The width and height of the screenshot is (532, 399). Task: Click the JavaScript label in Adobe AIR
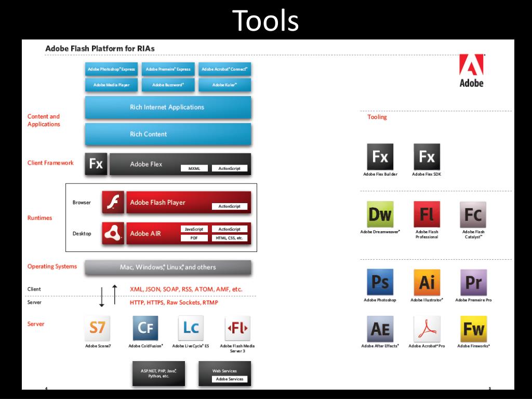pos(194,229)
